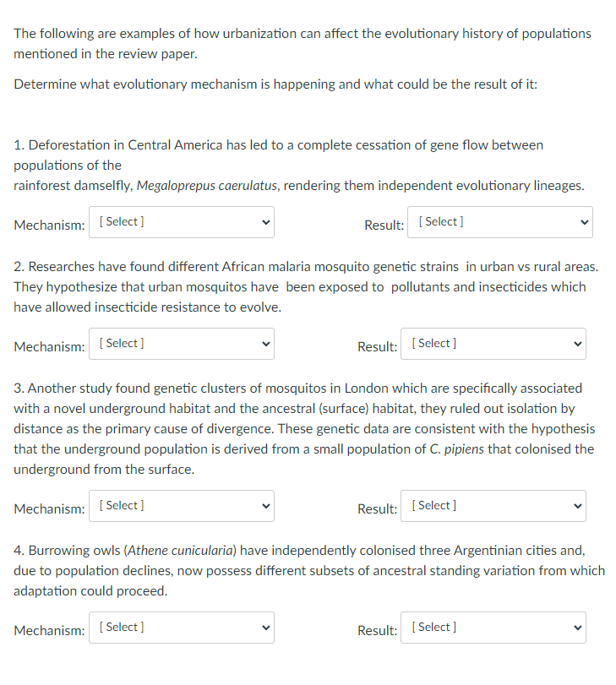Click the Result label under question 2

click(x=378, y=346)
